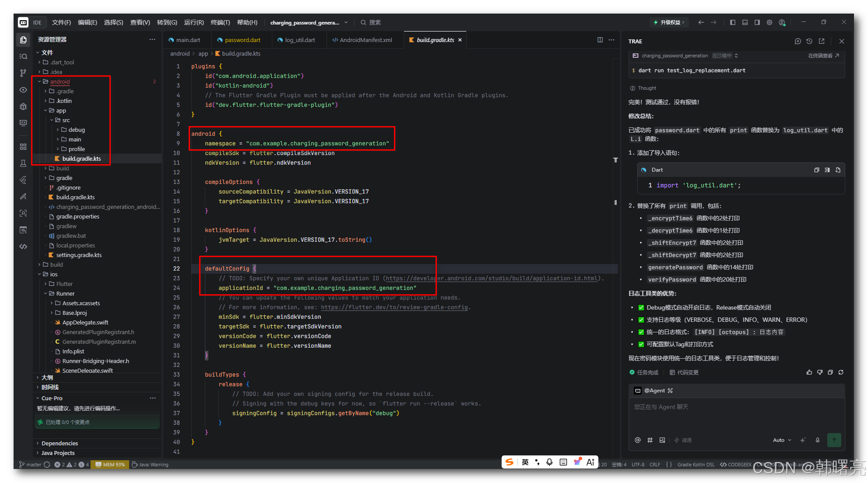Split the editor to the right

pyautogui.click(x=600, y=40)
